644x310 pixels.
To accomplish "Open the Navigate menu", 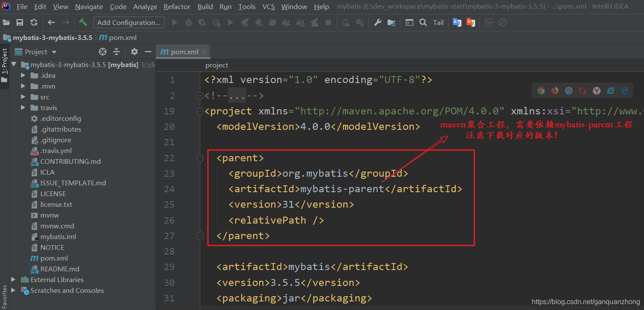I will pyautogui.click(x=89, y=6).
